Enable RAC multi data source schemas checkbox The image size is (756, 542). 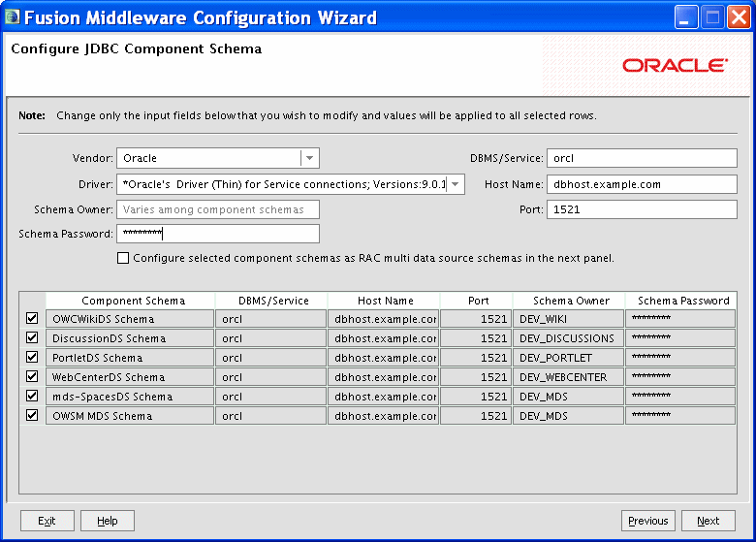point(123,258)
